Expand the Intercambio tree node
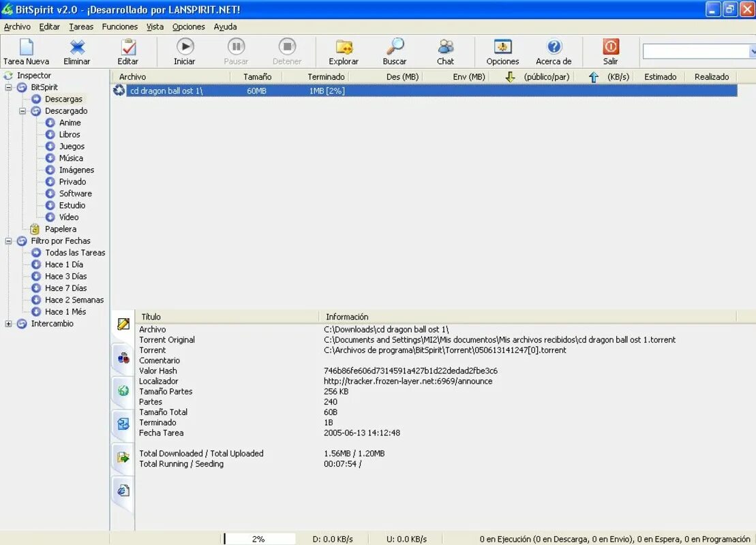The image size is (756, 545). click(8, 324)
